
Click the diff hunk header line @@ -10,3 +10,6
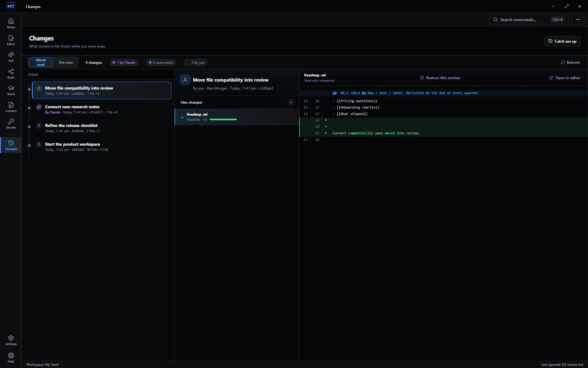pos(443,93)
